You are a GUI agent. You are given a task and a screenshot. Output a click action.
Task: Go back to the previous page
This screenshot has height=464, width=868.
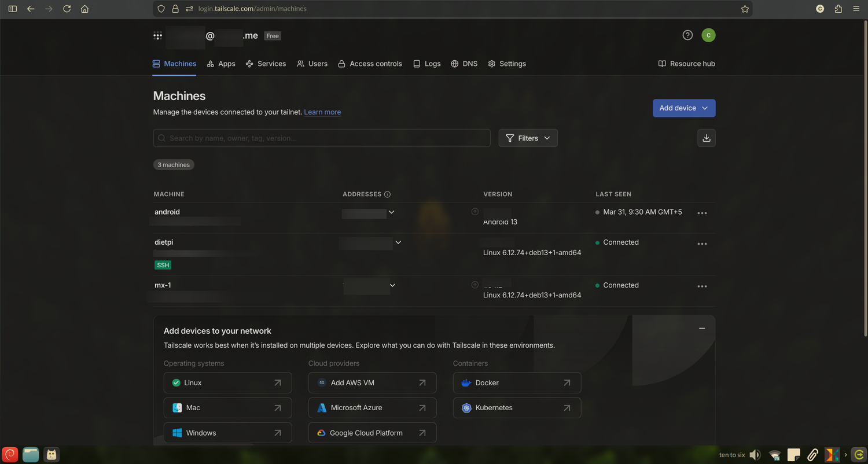pos(31,9)
